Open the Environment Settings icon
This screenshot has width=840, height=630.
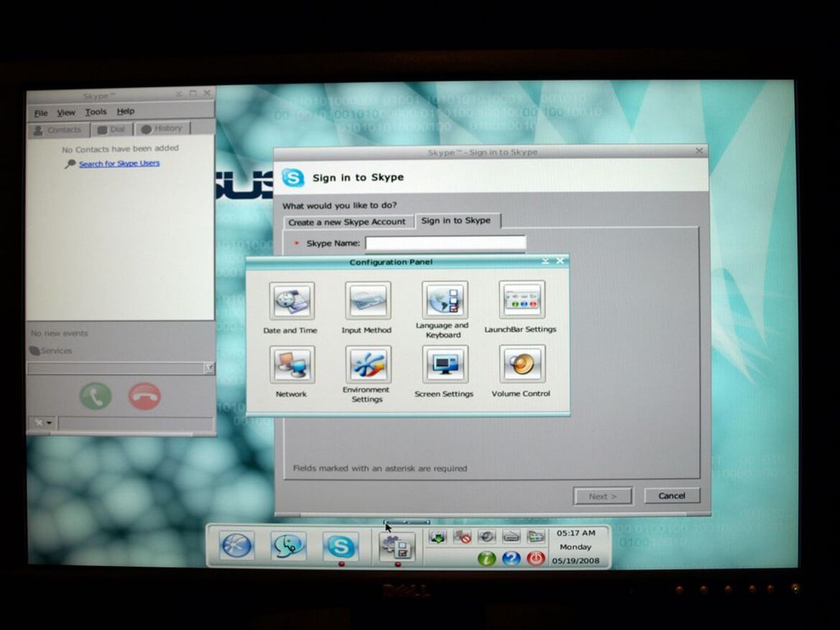coord(368,363)
